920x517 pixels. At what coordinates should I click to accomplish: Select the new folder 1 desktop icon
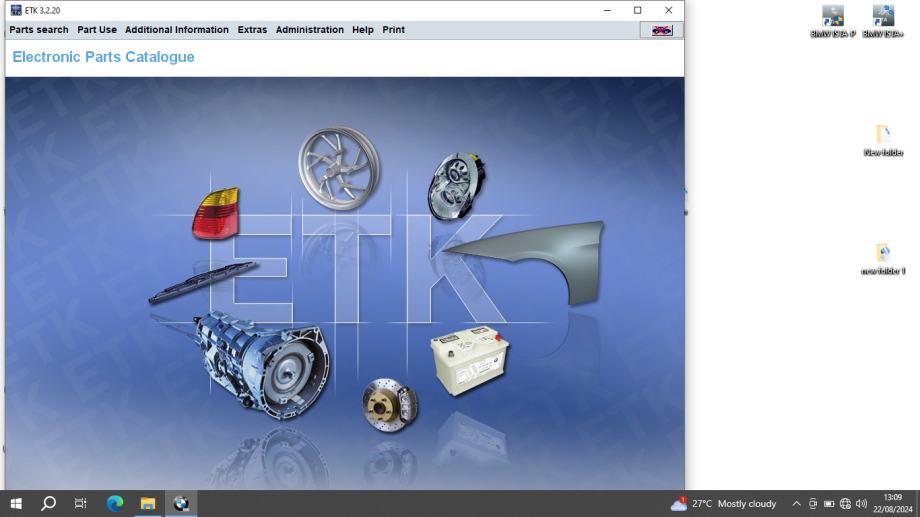883,259
